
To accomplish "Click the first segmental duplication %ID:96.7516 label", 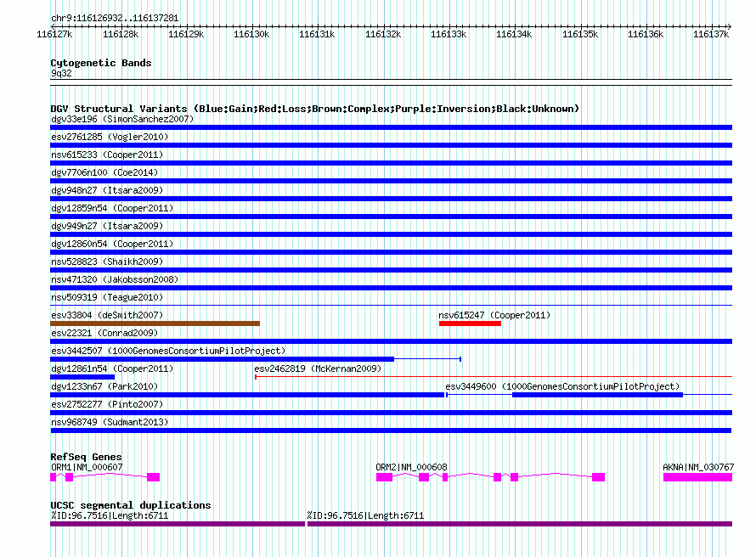I will pos(110,515).
